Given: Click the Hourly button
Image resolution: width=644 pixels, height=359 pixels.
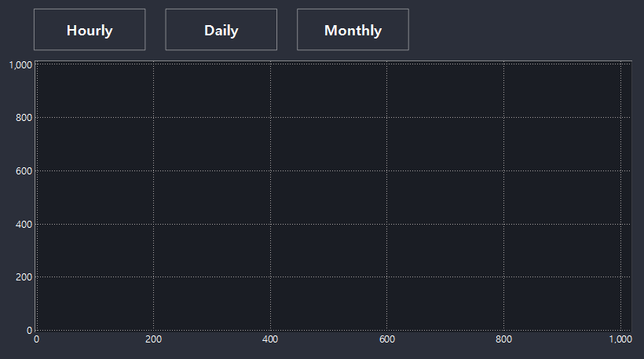Looking at the screenshot, I should coord(90,30).
